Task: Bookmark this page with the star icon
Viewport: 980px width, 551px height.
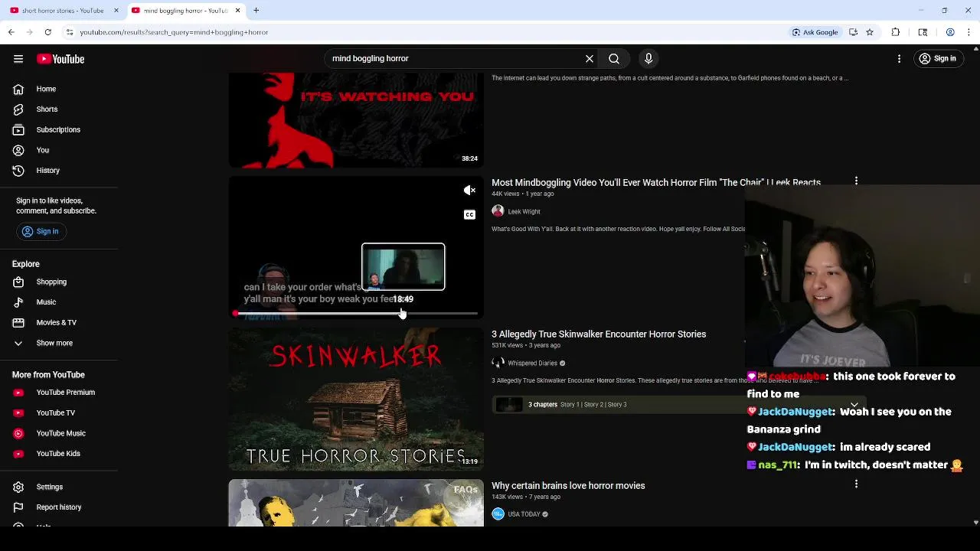Action: click(870, 32)
